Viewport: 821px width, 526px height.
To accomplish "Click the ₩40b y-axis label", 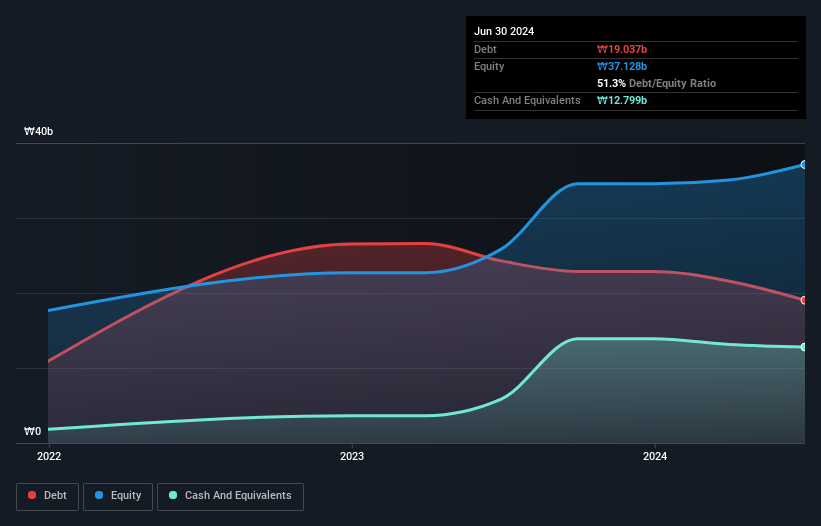I will pos(39,131).
